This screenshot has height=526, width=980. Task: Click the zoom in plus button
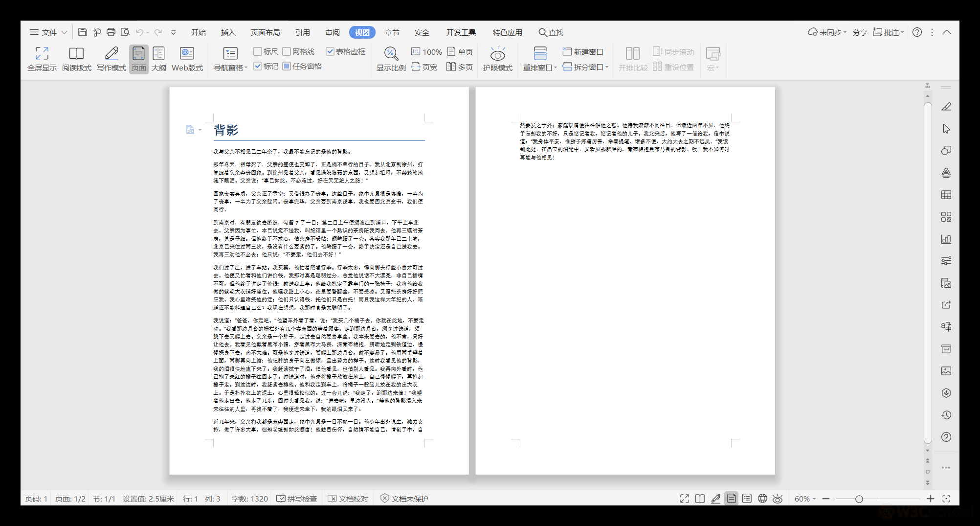pyautogui.click(x=930, y=499)
